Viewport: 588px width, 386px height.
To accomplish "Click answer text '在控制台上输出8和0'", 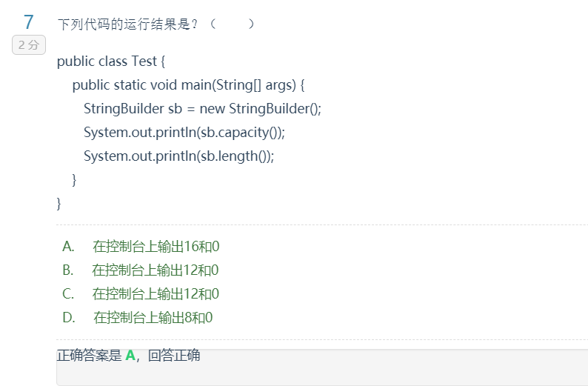I will [x=153, y=318].
